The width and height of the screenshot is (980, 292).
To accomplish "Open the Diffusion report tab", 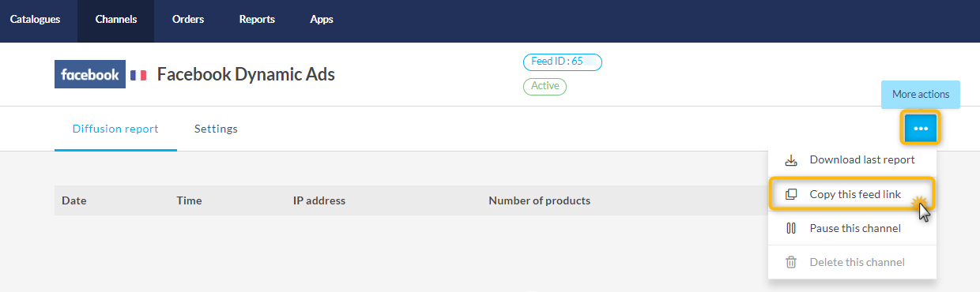I will 115,129.
